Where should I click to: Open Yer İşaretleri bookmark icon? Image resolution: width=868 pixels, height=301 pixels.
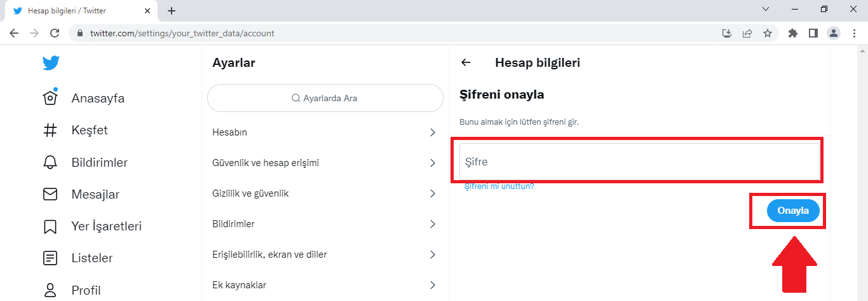point(50,227)
